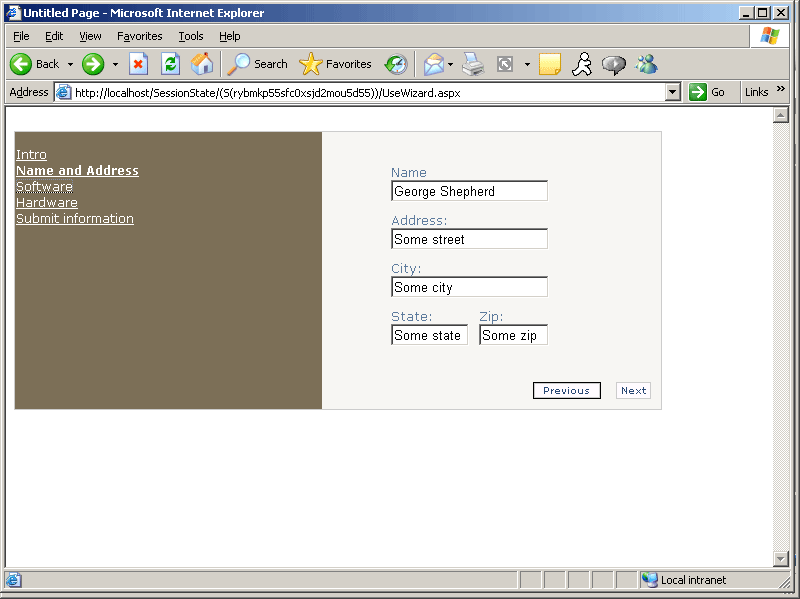Open the Messenger icon in the toolbar
The width and height of the screenshot is (800, 599).
click(646, 64)
